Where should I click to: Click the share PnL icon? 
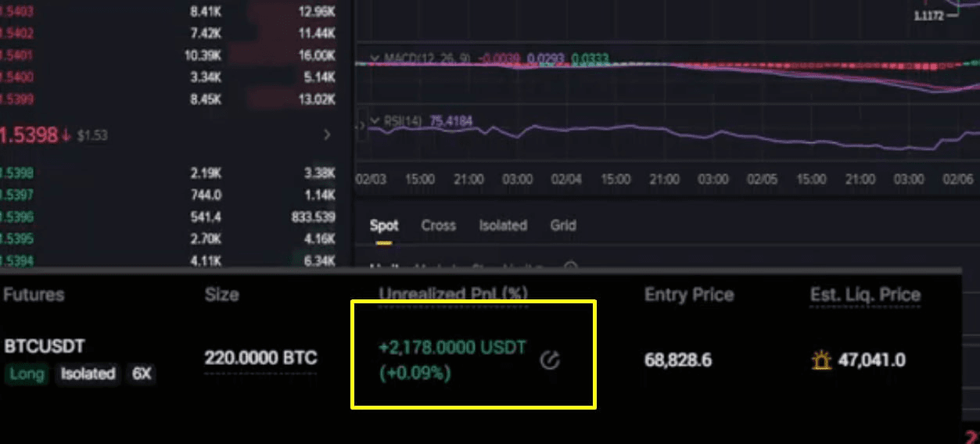coord(551,360)
